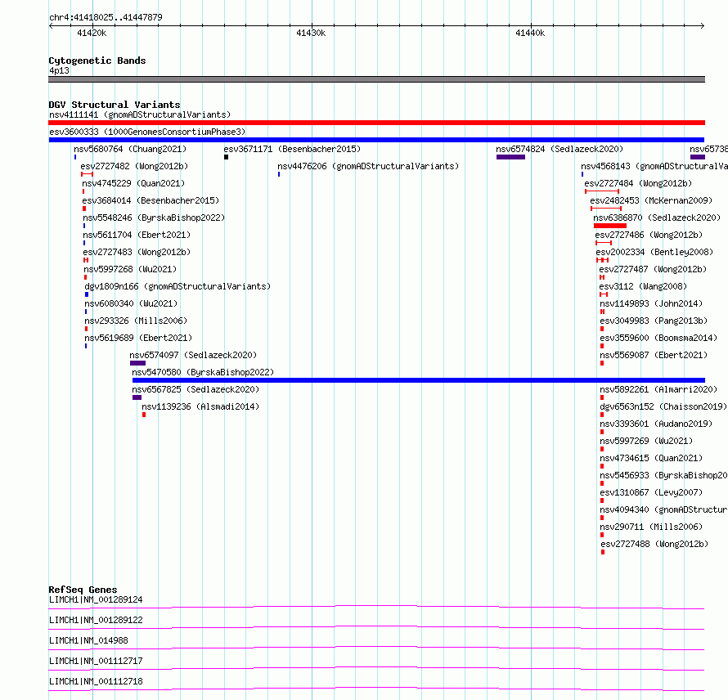Select nsv4568143 gnomAD variant label
This screenshot has height=700, width=728.
(x=654, y=166)
